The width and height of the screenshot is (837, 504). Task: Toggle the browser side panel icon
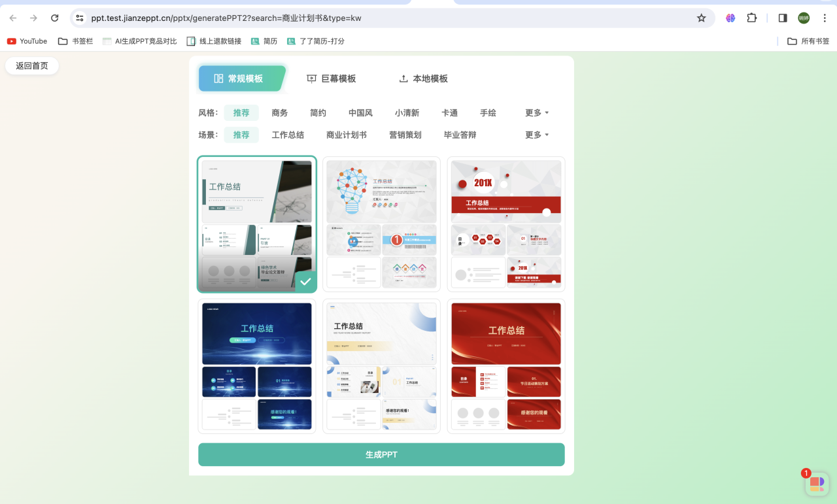coord(783,18)
